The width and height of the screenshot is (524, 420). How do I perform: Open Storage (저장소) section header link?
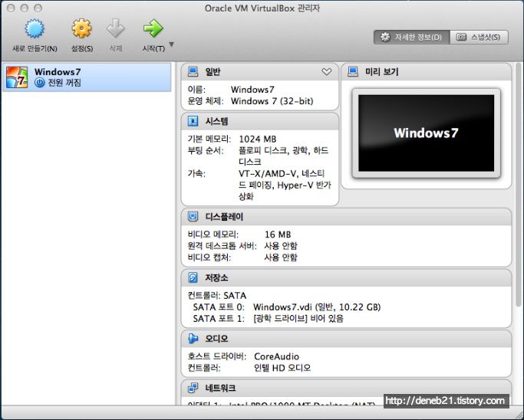216,277
